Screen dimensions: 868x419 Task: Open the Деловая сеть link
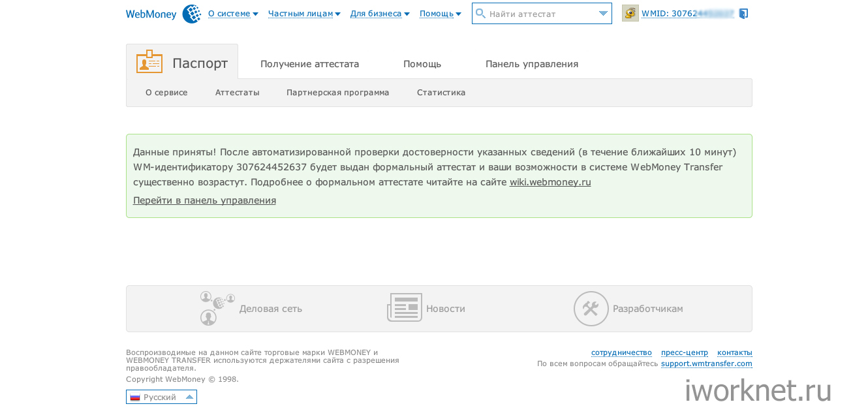click(x=271, y=309)
